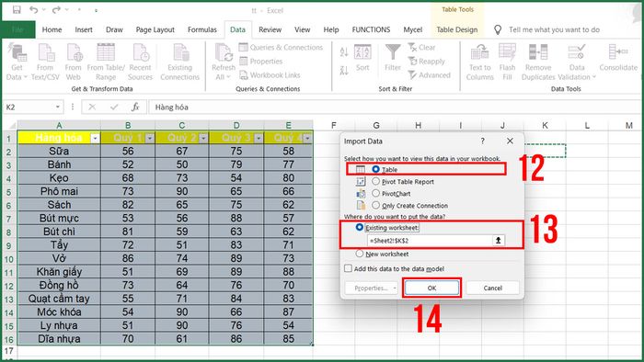Click column header K
The height and width of the screenshot is (362, 644).
[545, 126]
